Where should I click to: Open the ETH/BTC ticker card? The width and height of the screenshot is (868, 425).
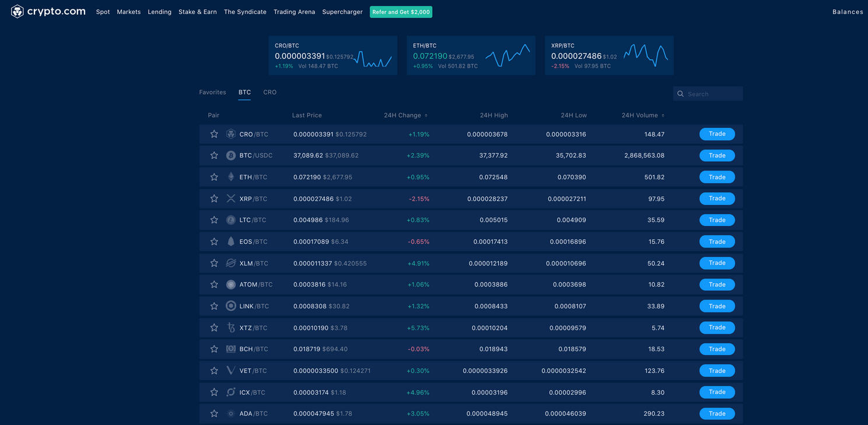pos(471,55)
